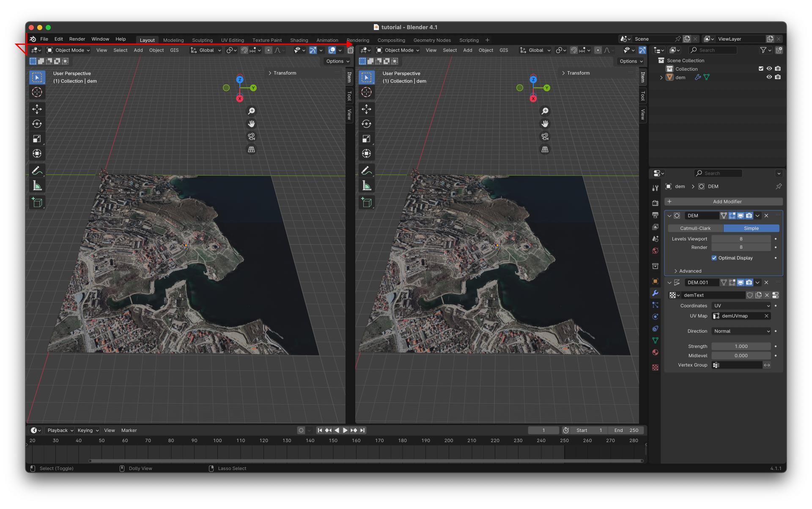
Task: Select the Cursor tool in left viewport
Action: pos(37,92)
